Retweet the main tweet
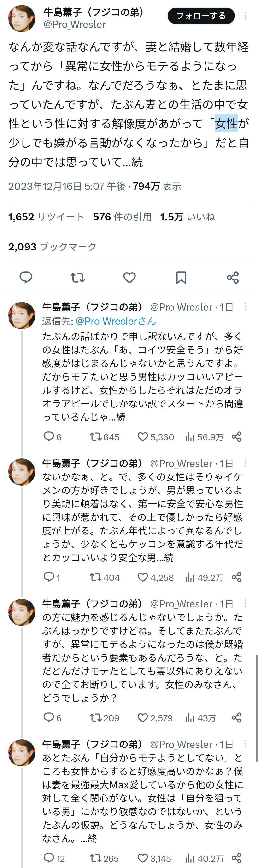Viewport: 258px width, 868px height. (x=77, y=277)
